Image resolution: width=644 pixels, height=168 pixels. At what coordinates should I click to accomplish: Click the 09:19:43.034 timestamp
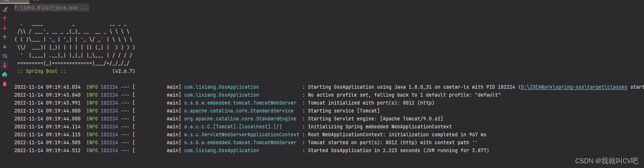click(47, 87)
